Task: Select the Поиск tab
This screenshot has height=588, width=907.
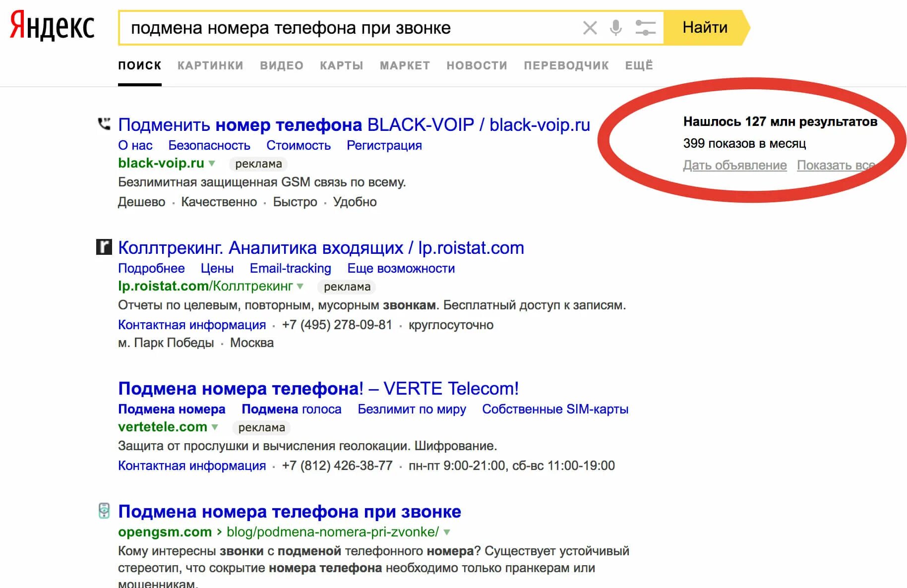Action: pos(140,65)
